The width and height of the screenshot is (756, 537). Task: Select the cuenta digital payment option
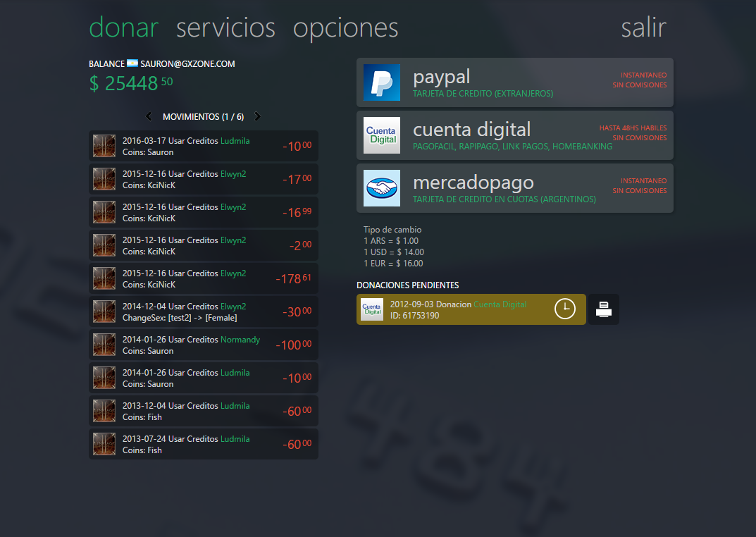click(515, 135)
